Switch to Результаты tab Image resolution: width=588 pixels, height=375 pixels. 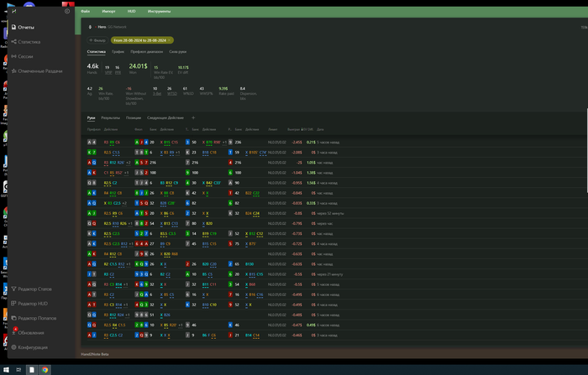[x=111, y=117]
